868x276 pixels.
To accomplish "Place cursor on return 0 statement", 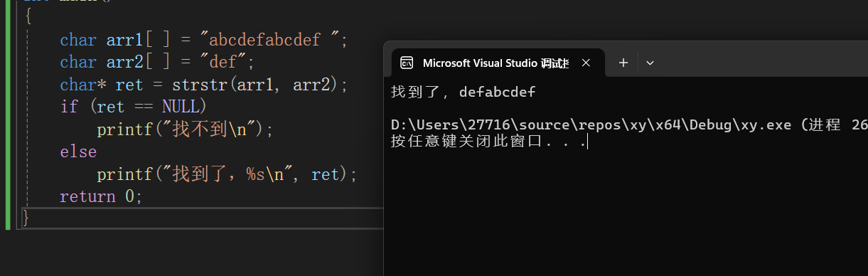I will 101,196.
